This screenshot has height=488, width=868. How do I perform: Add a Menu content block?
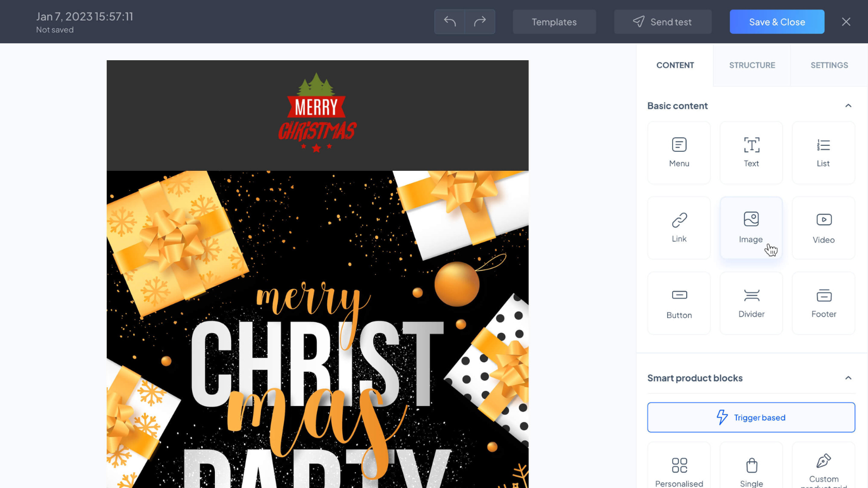679,153
